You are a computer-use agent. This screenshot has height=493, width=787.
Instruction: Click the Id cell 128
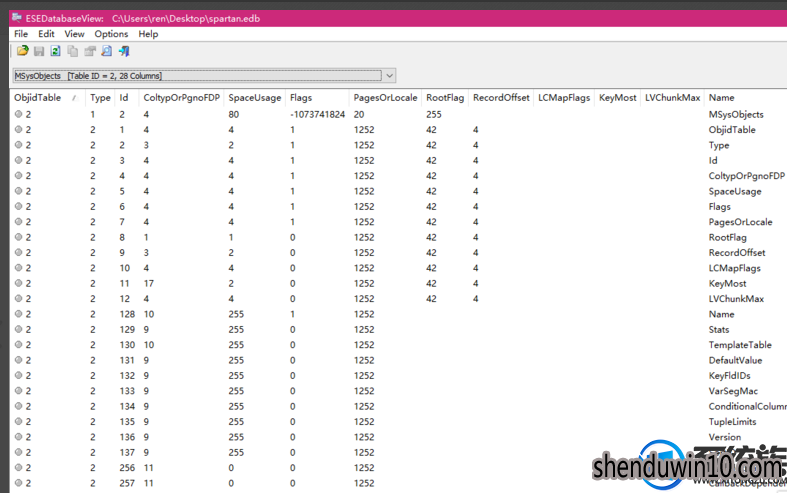point(127,314)
